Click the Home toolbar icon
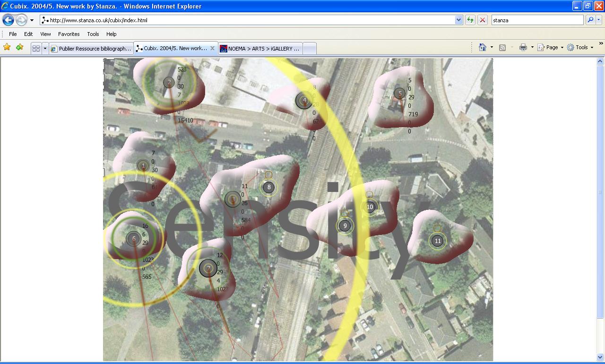 (483, 47)
